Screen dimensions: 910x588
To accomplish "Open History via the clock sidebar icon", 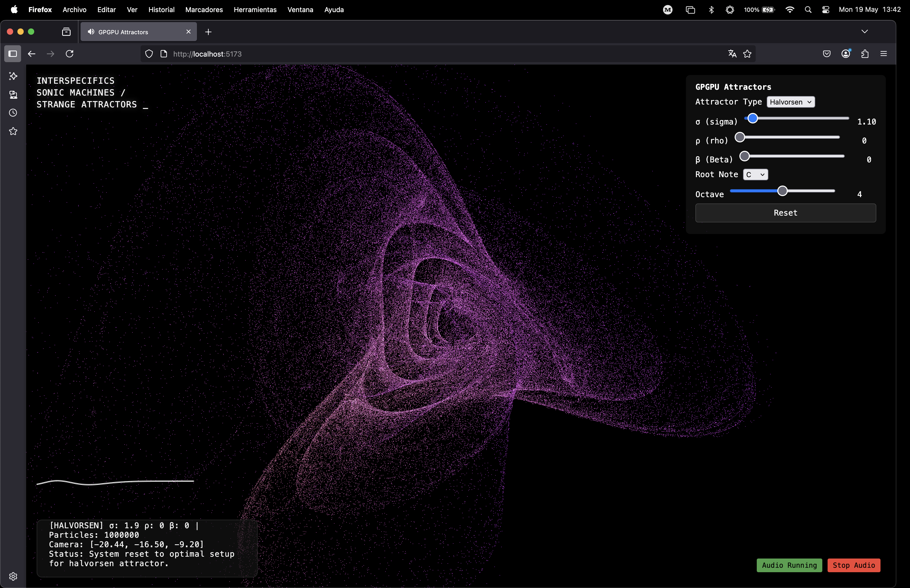I will coord(13,113).
